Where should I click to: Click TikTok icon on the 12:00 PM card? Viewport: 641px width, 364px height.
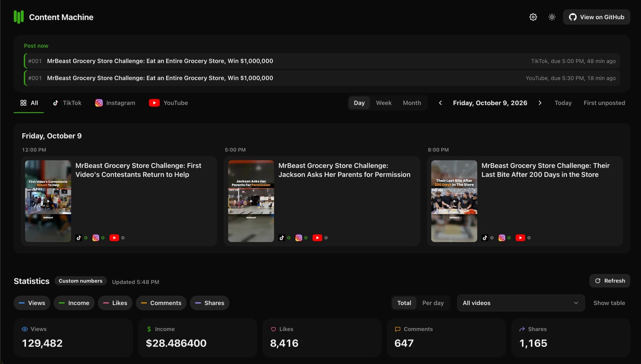pyautogui.click(x=79, y=238)
